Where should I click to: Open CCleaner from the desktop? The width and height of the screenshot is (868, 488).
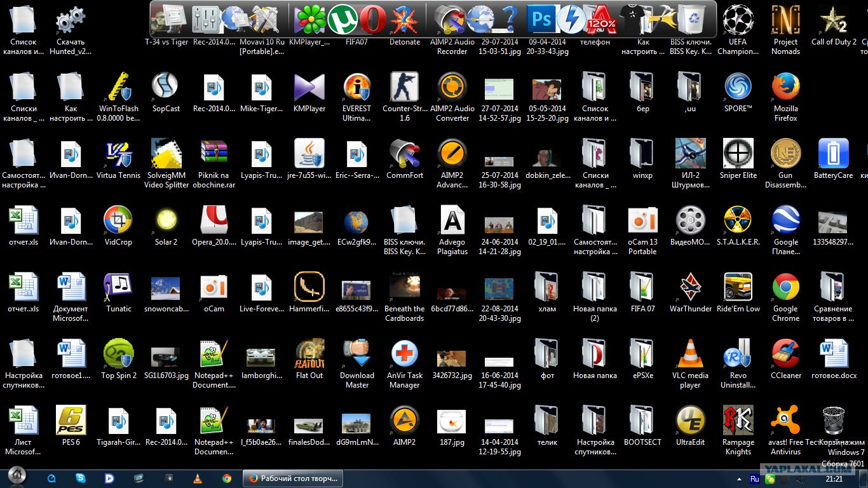pyautogui.click(x=785, y=360)
